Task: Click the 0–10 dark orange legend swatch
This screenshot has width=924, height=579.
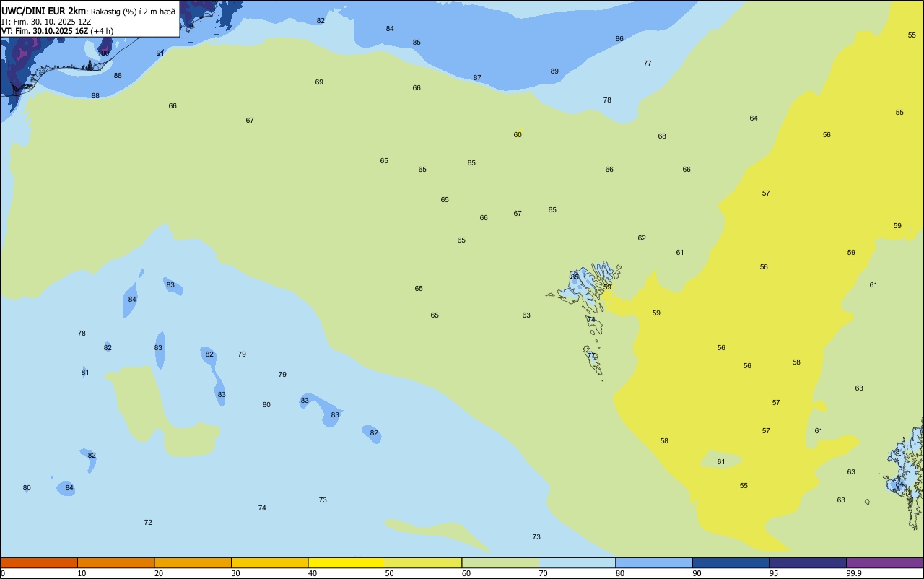Action: [39, 562]
